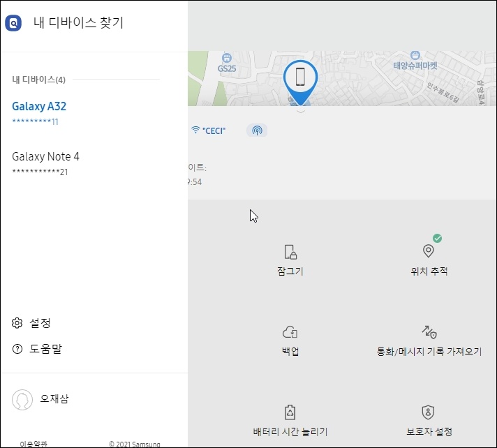Click the 백업 label
The height and width of the screenshot is (448, 497).
(290, 351)
